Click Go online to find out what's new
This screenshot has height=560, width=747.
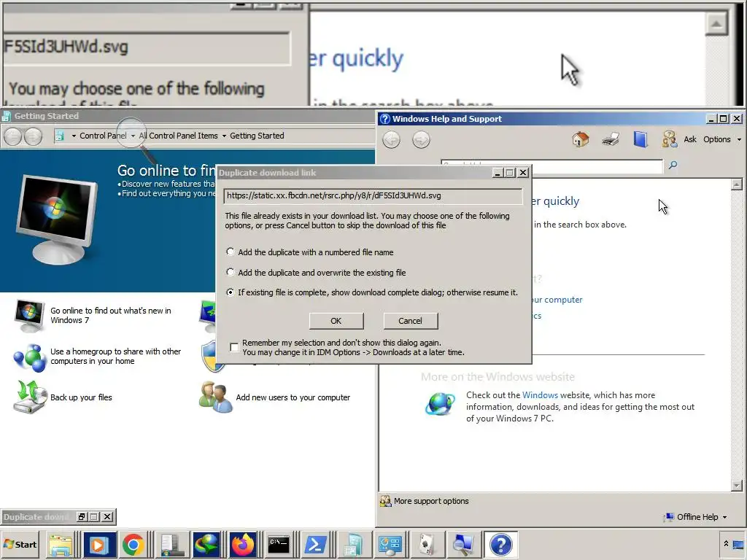click(111, 315)
